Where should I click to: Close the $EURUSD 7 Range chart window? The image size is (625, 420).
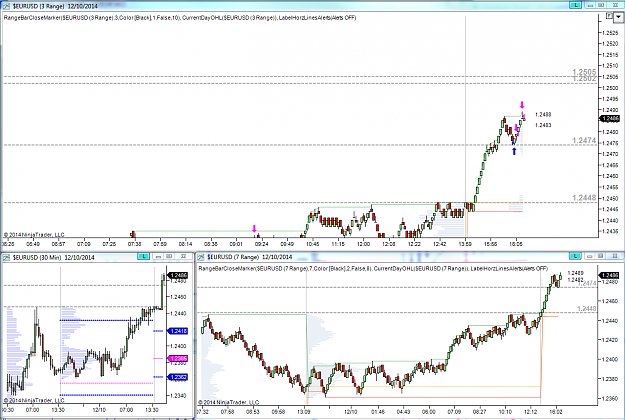[x=615, y=256]
